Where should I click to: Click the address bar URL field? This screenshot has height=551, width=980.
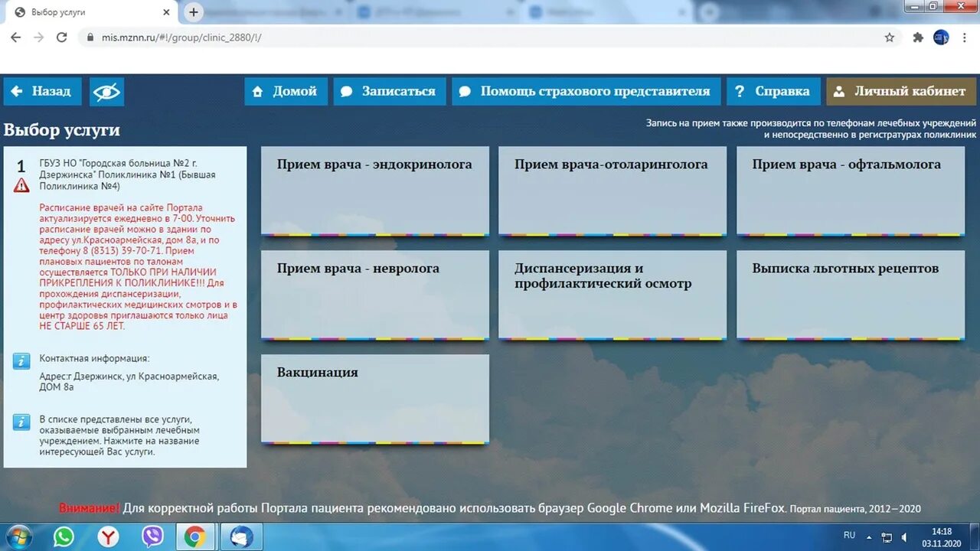(490, 37)
